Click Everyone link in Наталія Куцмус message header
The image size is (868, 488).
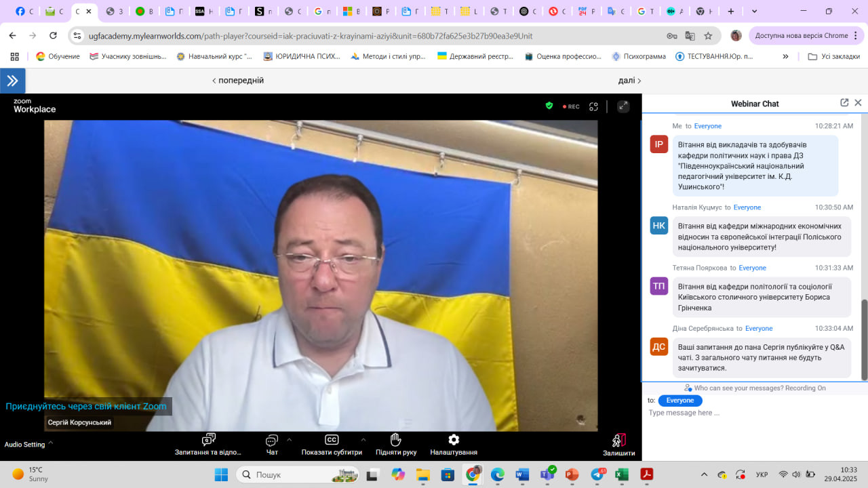click(x=747, y=207)
